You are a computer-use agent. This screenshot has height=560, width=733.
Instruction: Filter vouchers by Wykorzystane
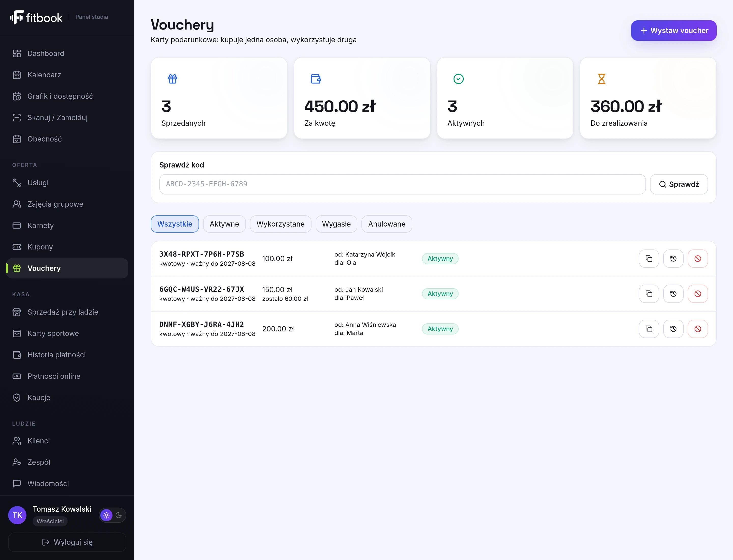coord(280,224)
